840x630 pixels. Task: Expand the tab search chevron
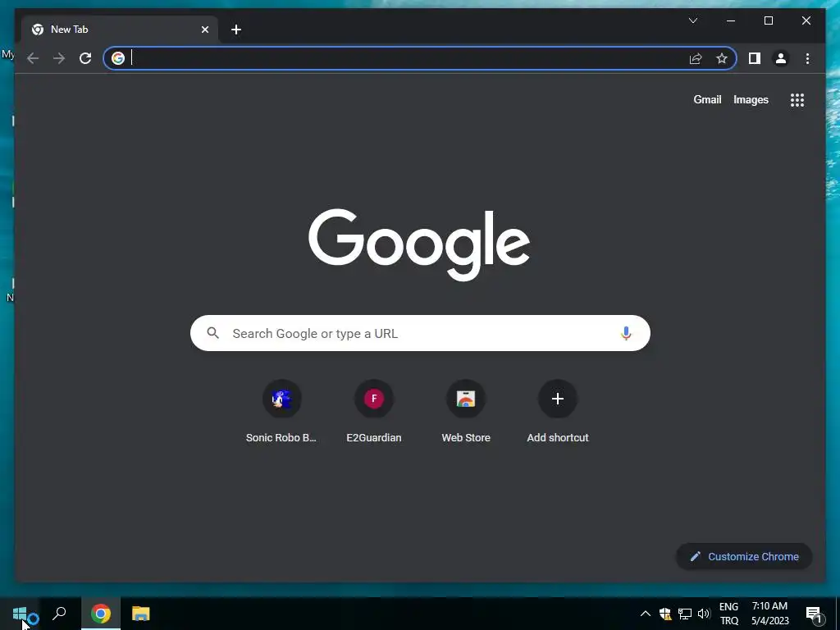pyautogui.click(x=692, y=21)
